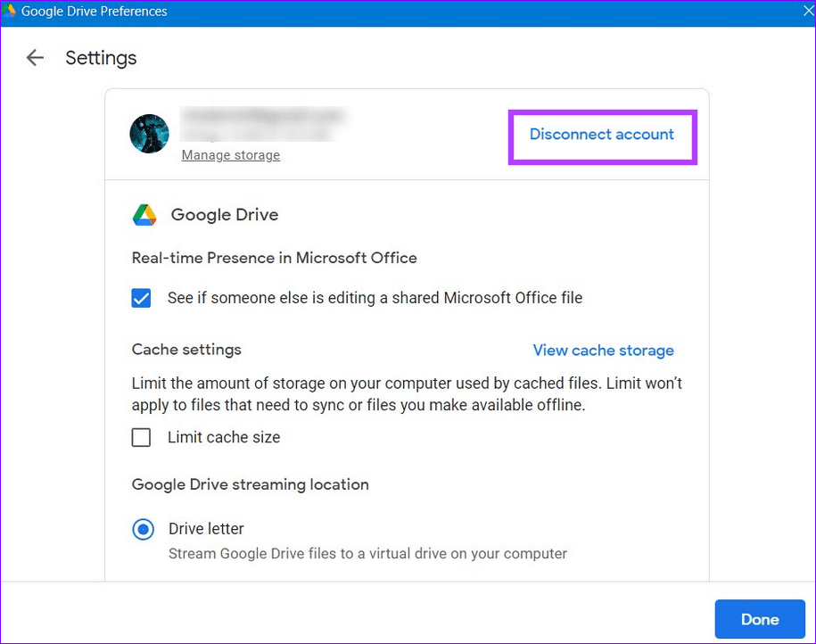Click the Drive icon in the title bar
Screen dimensions: 816x644
coord(12,11)
